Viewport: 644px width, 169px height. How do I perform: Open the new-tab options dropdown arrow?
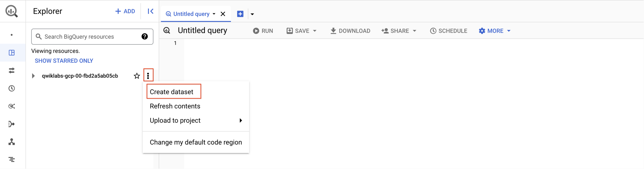click(252, 14)
